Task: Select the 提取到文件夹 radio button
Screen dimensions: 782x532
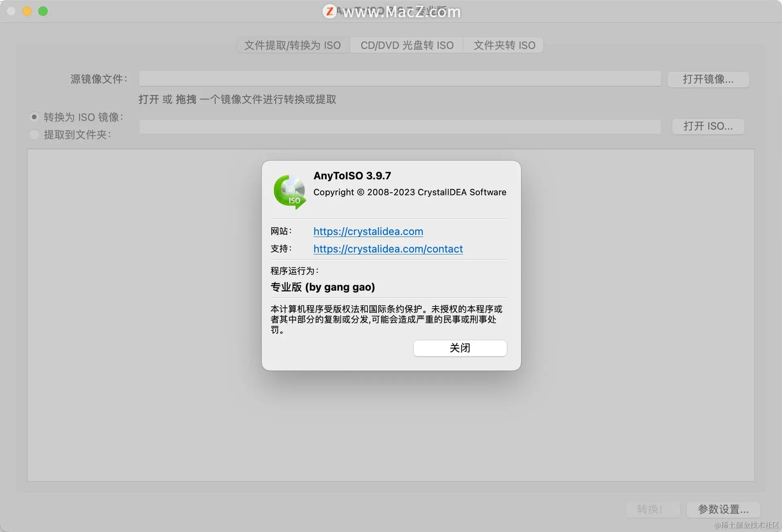Action: point(34,135)
